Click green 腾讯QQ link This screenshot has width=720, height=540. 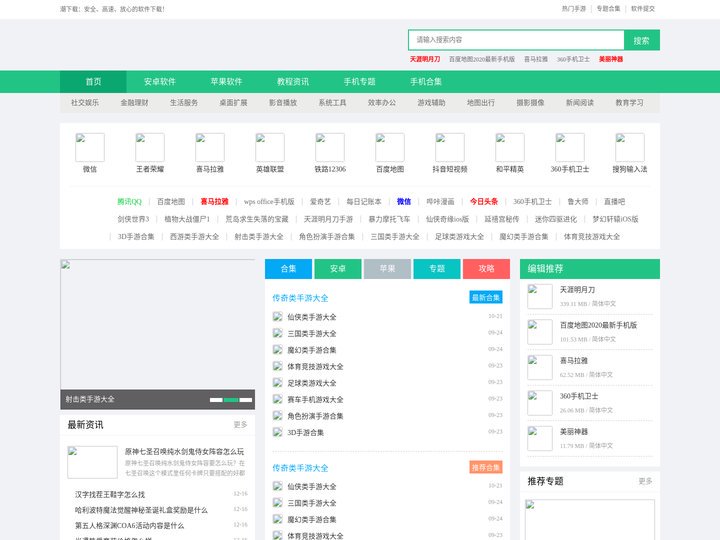(x=129, y=202)
